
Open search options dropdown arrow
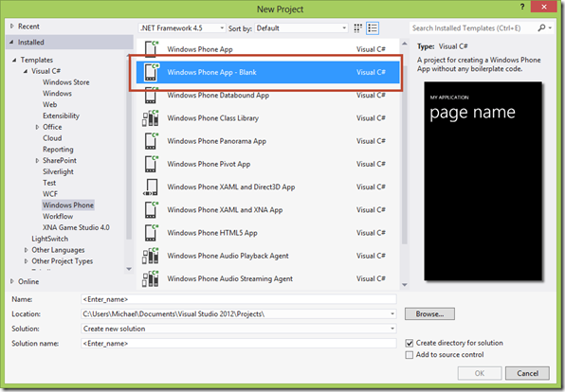point(550,27)
